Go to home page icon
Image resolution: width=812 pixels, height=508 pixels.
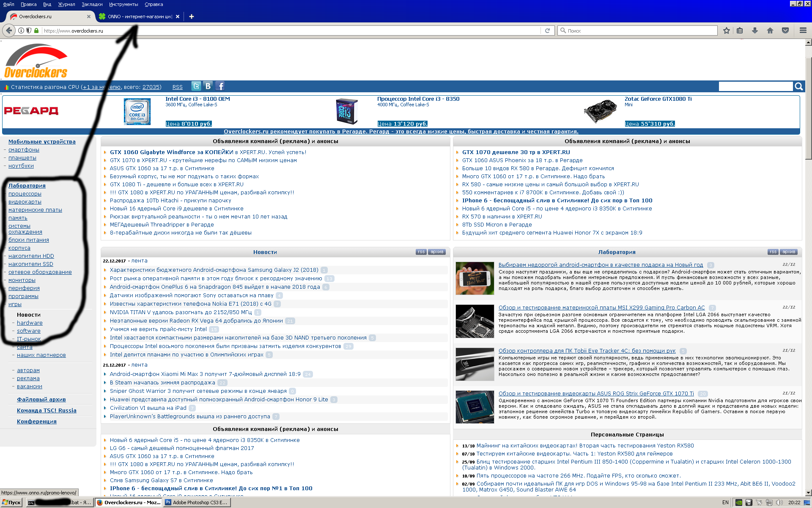tap(770, 30)
